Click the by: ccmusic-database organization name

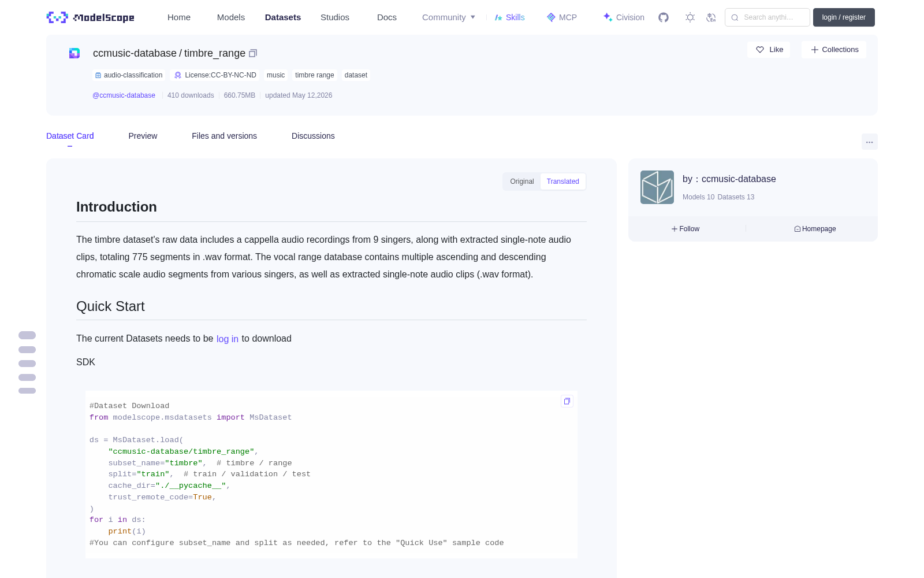tap(729, 179)
